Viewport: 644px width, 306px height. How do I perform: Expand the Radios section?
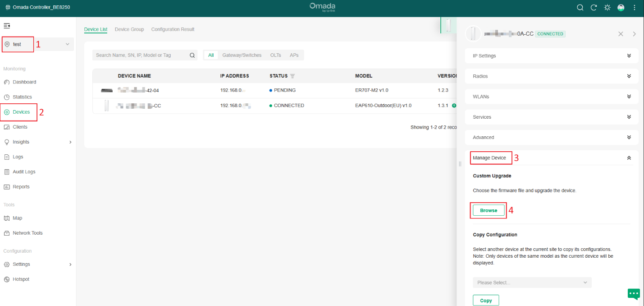(x=551, y=76)
